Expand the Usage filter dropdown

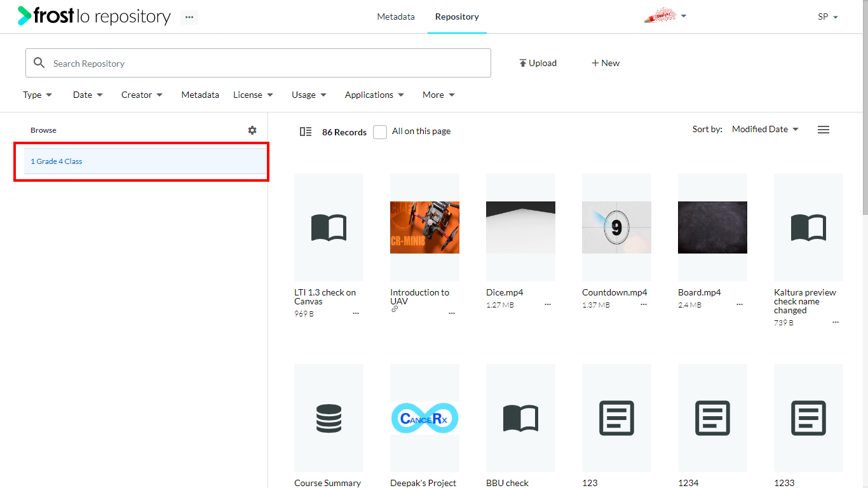coord(309,95)
